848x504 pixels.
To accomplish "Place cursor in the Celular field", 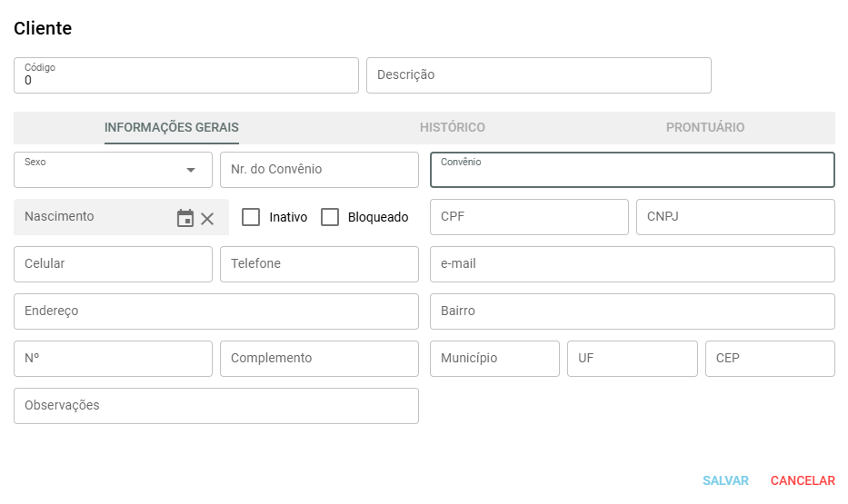I will point(113,264).
